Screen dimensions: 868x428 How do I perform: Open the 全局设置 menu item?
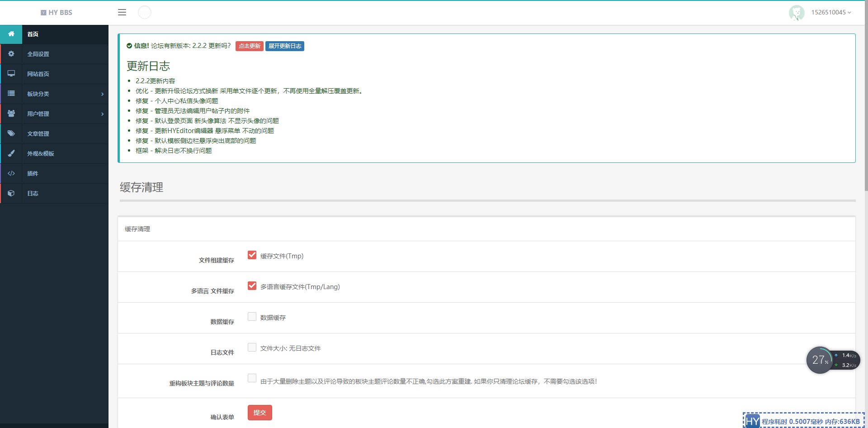tap(38, 54)
